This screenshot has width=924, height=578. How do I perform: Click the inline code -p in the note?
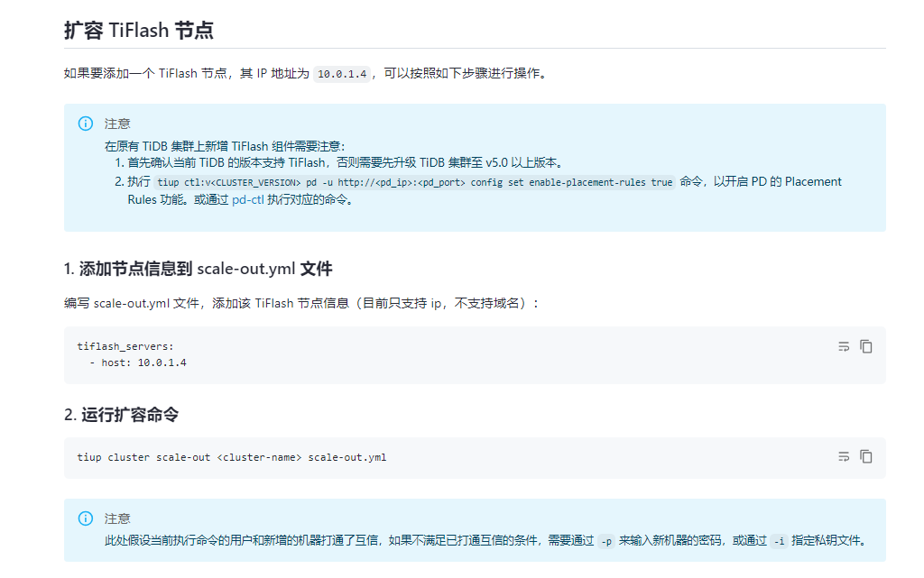click(x=606, y=542)
